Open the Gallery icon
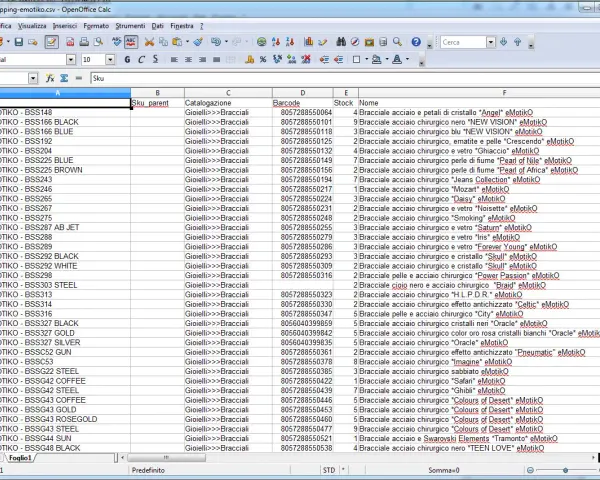Image resolution: width=600 pixels, height=480 pixels. point(369,42)
